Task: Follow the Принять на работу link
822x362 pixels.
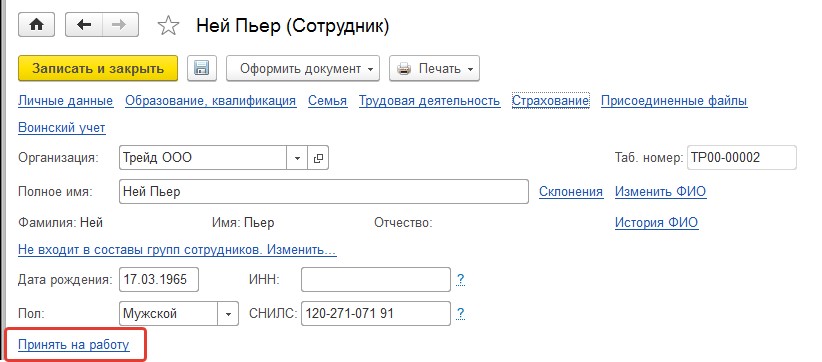Action: pos(73,345)
